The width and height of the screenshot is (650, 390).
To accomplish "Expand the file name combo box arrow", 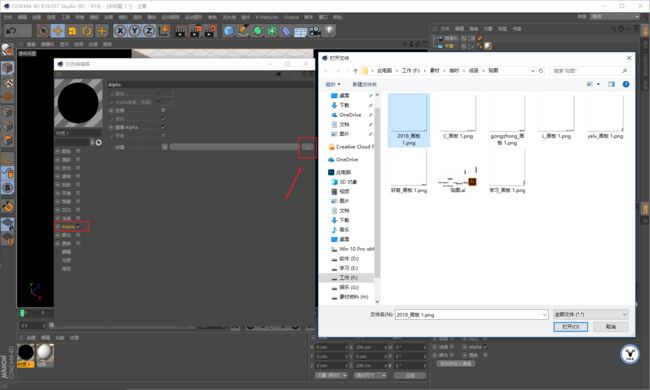I will pos(545,315).
